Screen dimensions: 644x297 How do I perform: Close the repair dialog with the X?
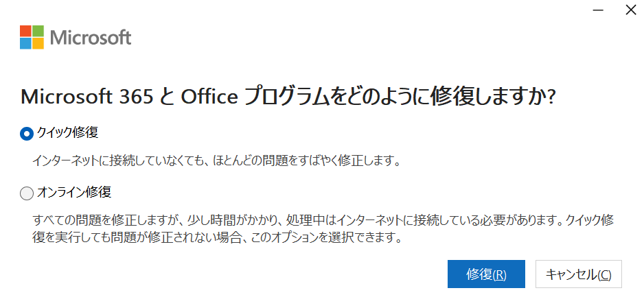(630, 10)
